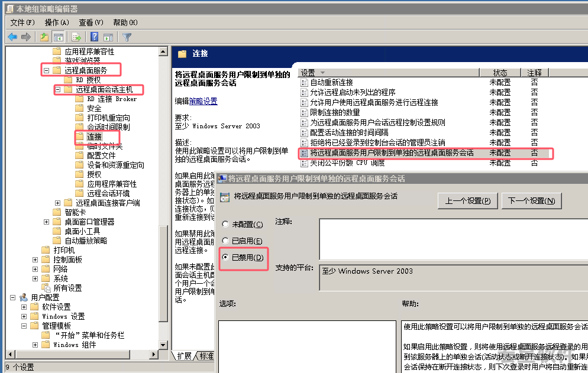Click the blue Back arrow in toolbar
588x373 pixels.
pyautogui.click(x=12, y=37)
